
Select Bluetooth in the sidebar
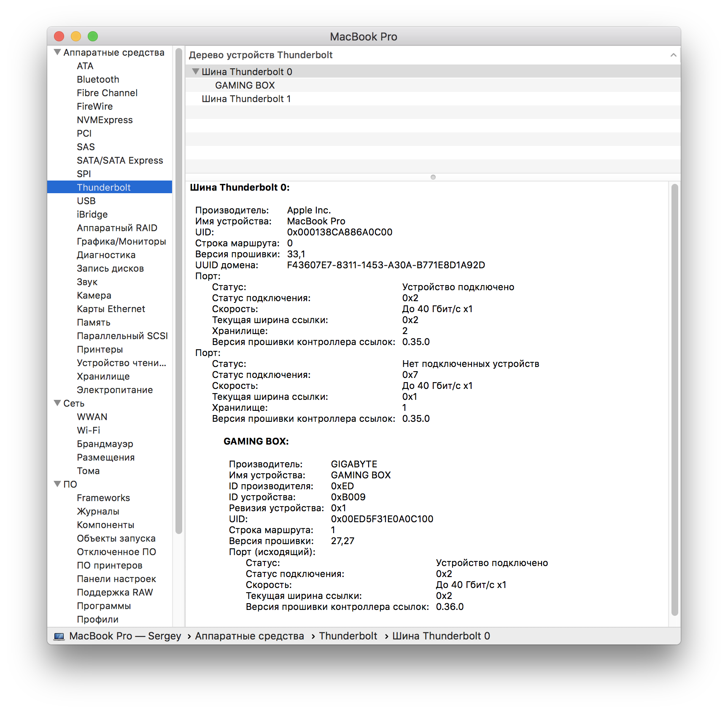pos(98,79)
